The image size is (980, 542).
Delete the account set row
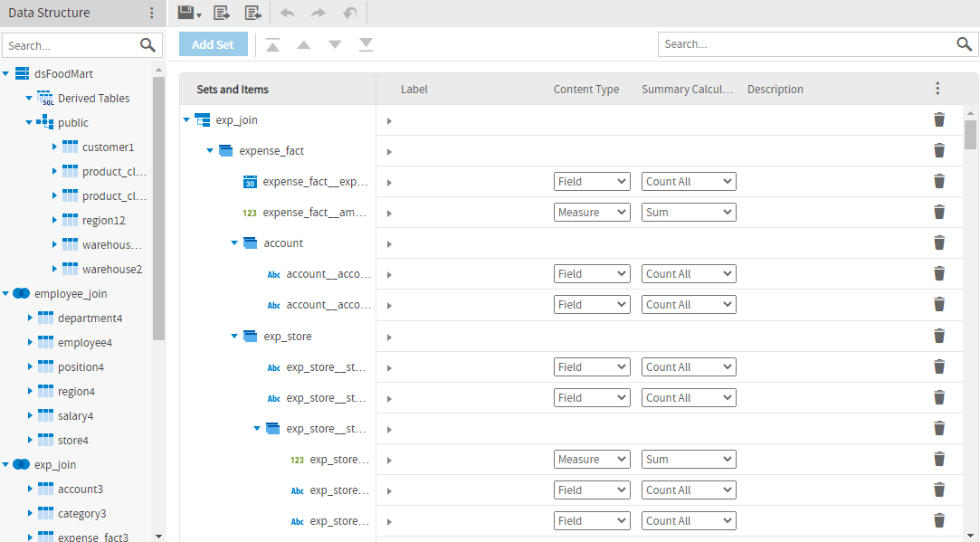pos(938,242)
